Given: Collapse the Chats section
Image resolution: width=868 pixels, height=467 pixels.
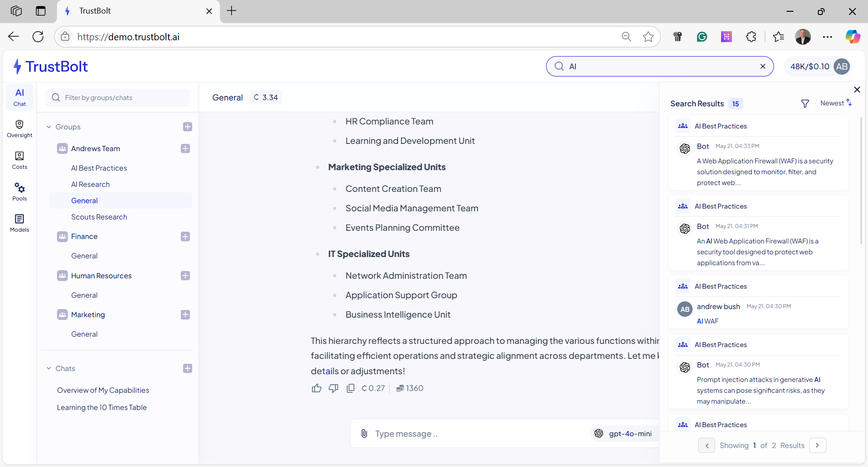Looking at the screenshot, I should pyautogui.click(x=49, y=368).
